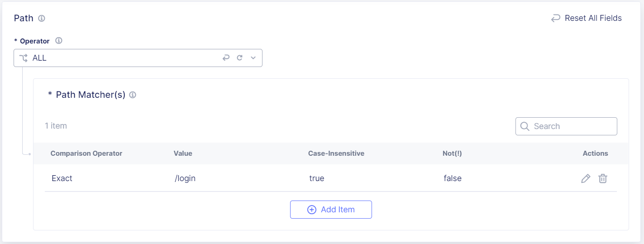The image size is (644, 244).
Task: Click the Value column header
Action: pos(183,153)
